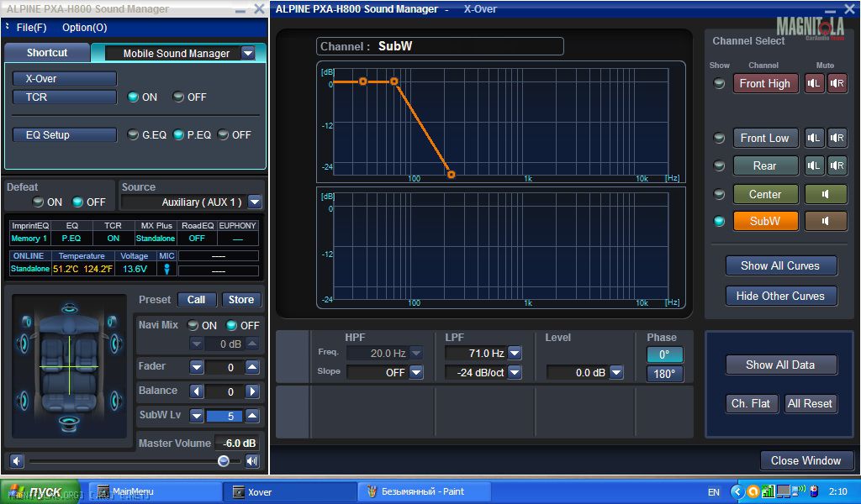Image resolution: width=861 pixels, height=504 pixels.
Task: Open the Xover taskbar window
Action: click(x=289, y=491)
